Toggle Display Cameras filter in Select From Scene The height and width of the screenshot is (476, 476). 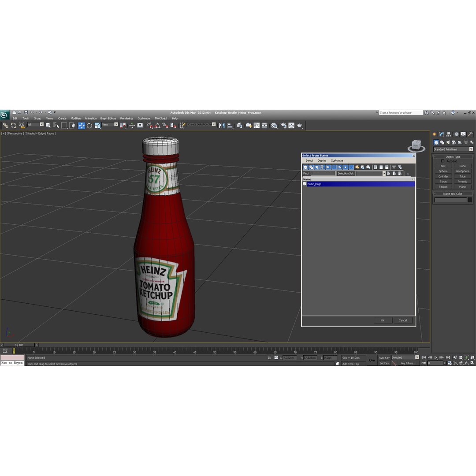[x=323, y=167]
